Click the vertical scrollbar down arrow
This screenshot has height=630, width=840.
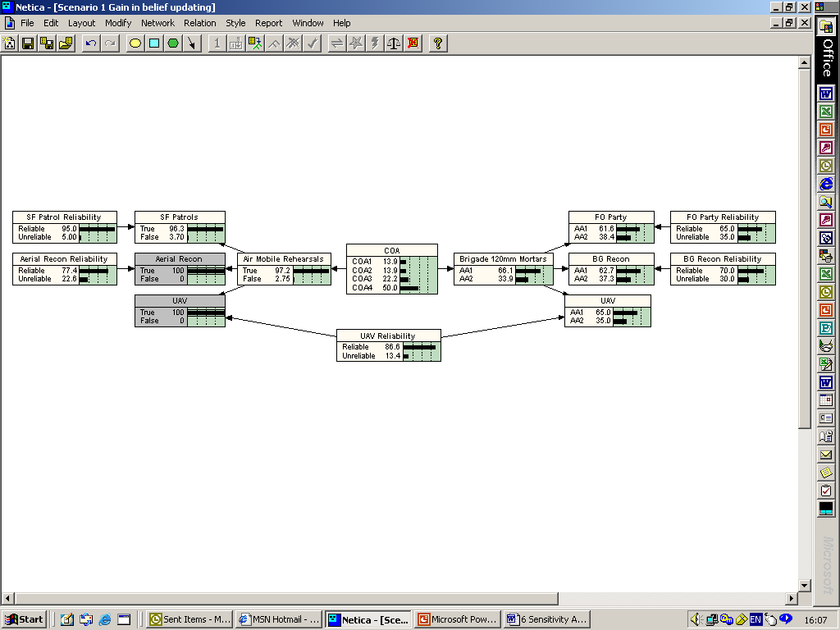[x=804, y=585]
